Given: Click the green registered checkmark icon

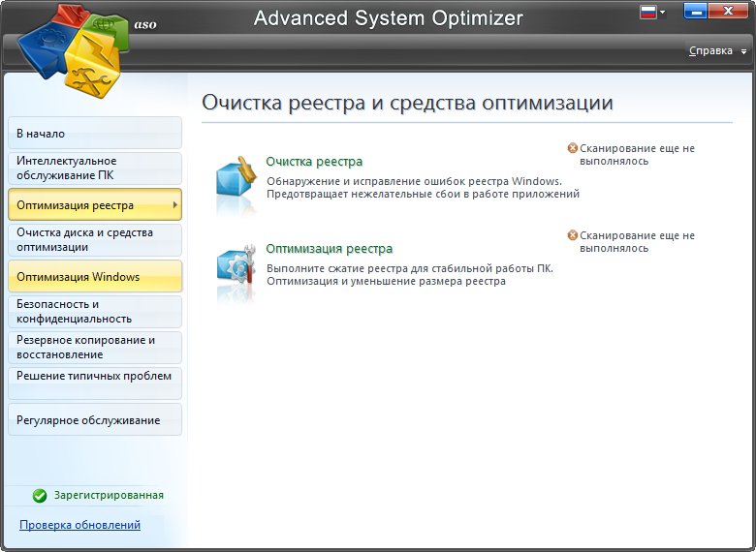Looking at the screenshot, I should tap(40, 495).
